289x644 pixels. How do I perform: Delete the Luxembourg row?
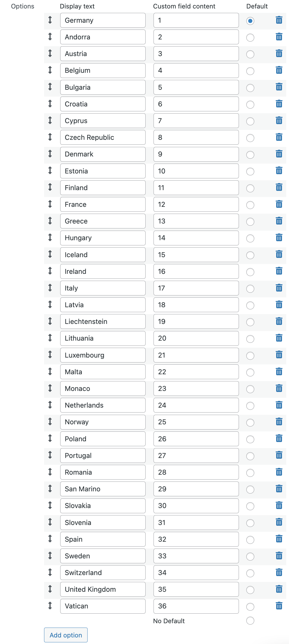[x=279, y=355]
